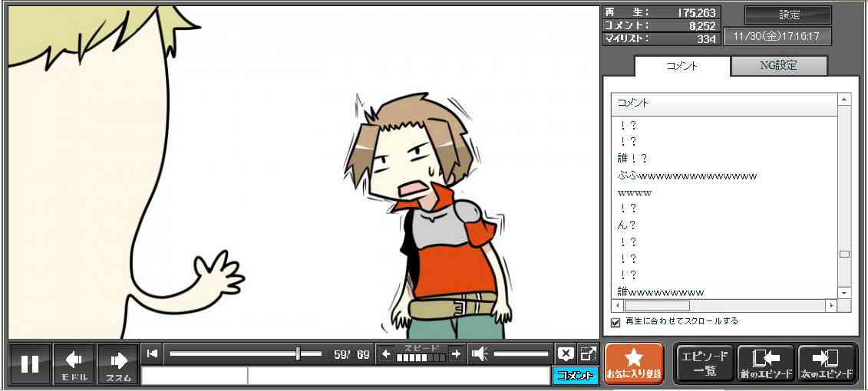This screenshot has width=868, height=391.
Task: Go to the previous episode
Action: (765, 363)
